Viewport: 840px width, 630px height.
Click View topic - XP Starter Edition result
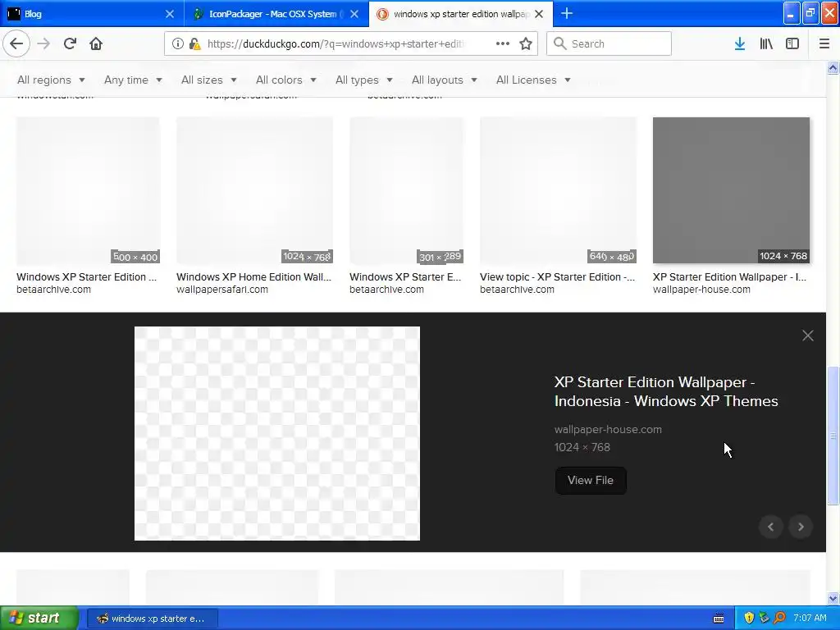click(557, 277)
